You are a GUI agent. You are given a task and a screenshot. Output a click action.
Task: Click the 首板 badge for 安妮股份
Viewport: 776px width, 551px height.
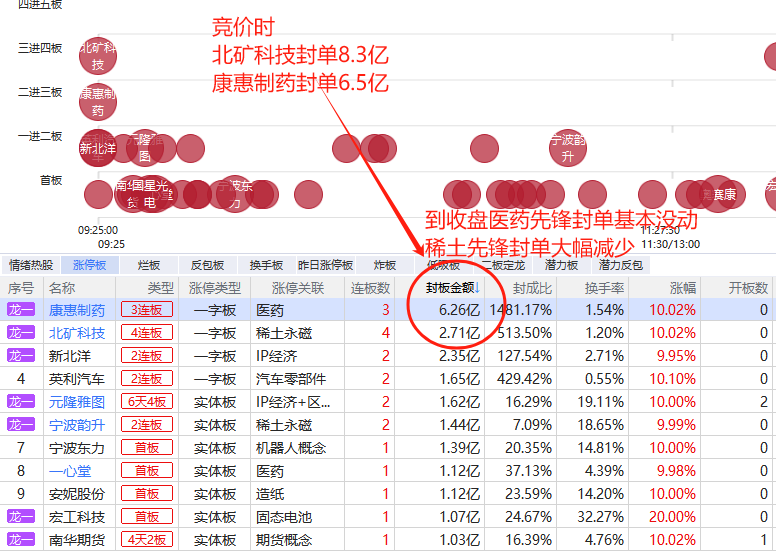(146, 494)
